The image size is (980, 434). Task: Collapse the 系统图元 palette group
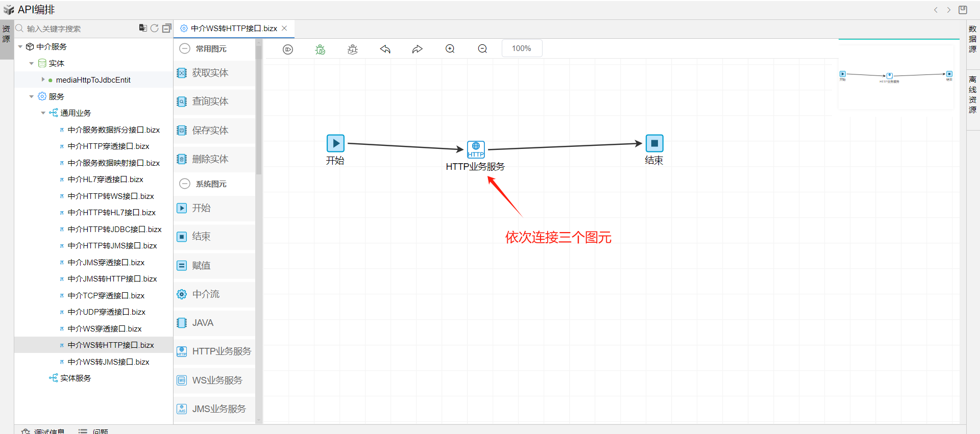[185, 184]
